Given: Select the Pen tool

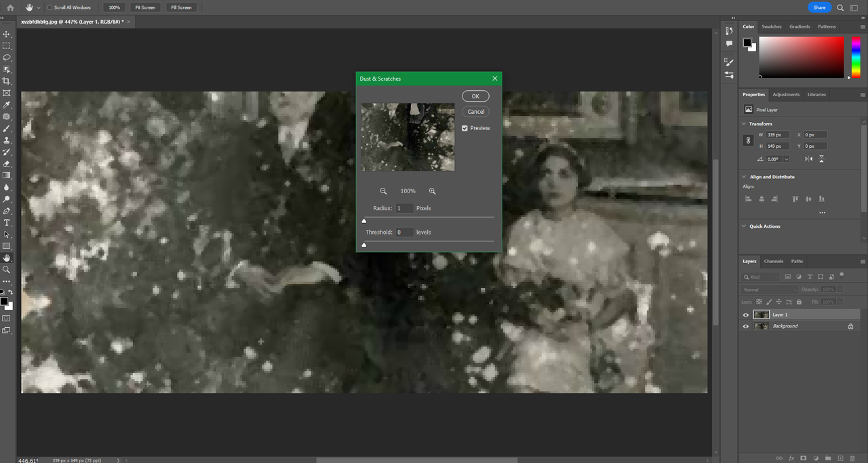Looking at the screenshot, I should [x=7, y=211].
